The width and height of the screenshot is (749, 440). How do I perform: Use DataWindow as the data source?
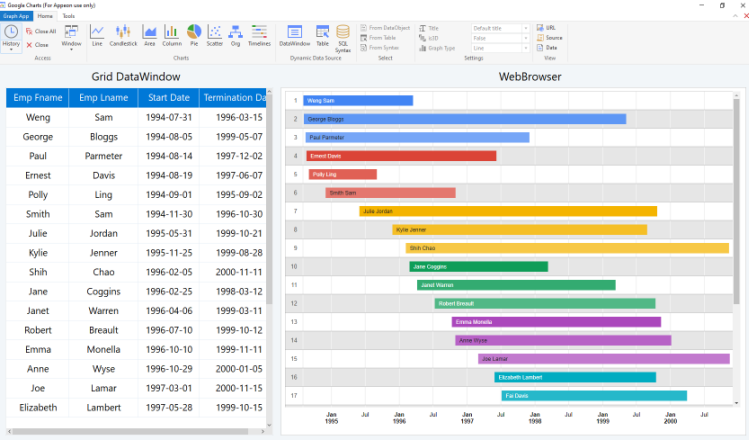(x=294, y=36)
